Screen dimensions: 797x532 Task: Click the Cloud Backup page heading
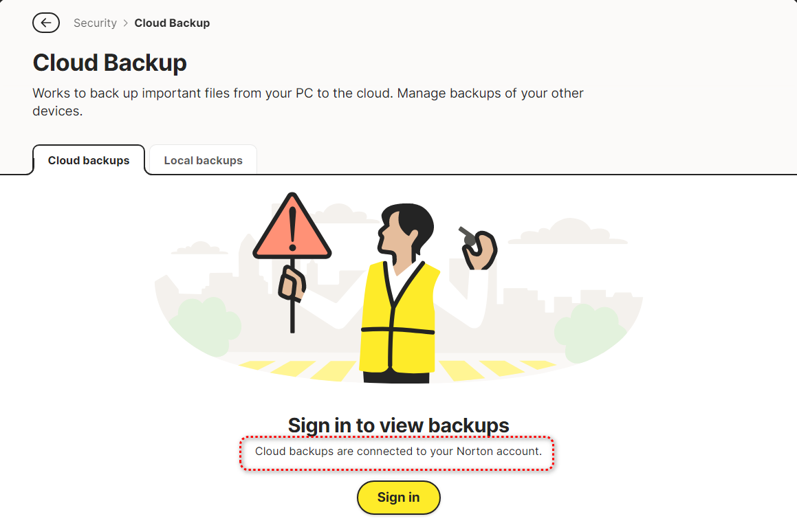pos(110,63)
